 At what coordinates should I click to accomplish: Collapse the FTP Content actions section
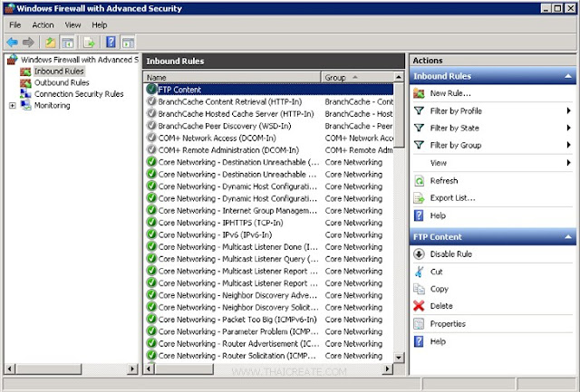coord(568,237)
